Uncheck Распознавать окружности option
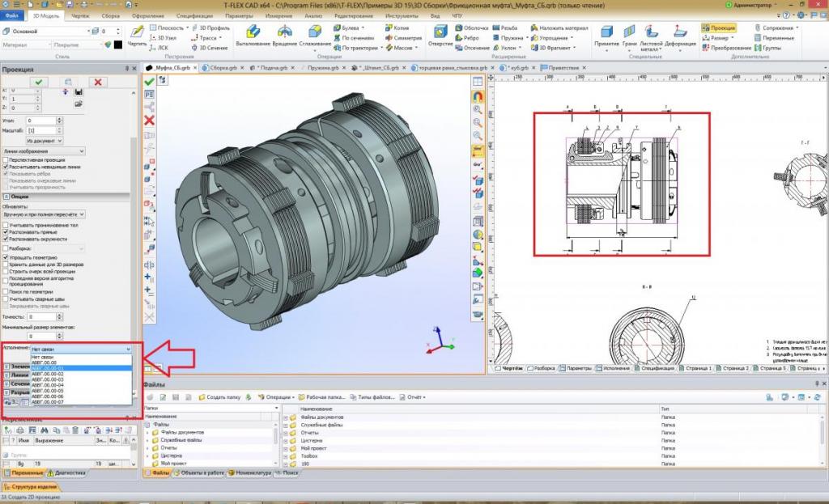Screen dimensions: 829x504 pos(6,239)
